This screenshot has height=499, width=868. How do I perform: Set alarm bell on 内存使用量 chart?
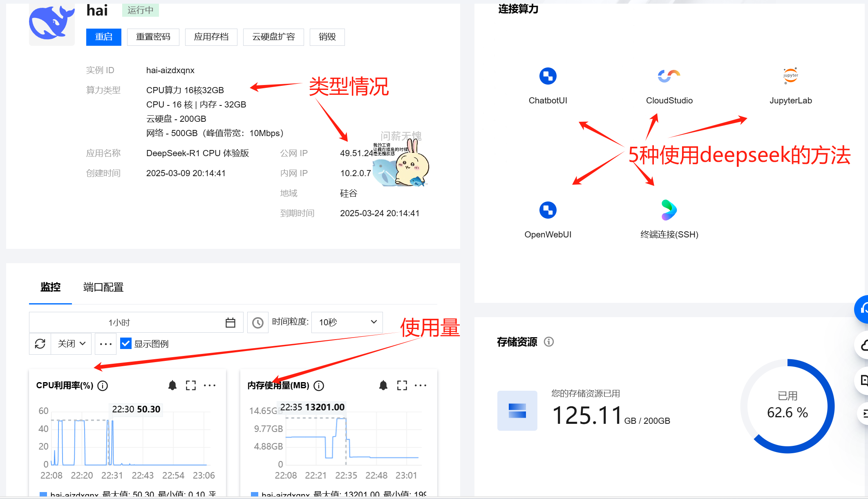[383, 385]
